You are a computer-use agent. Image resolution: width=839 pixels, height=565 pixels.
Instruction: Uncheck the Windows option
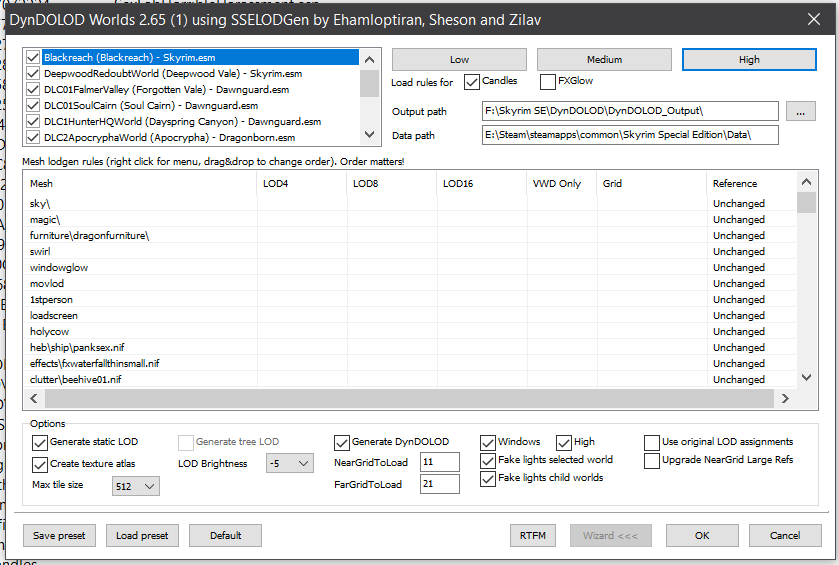coord(487,442)
